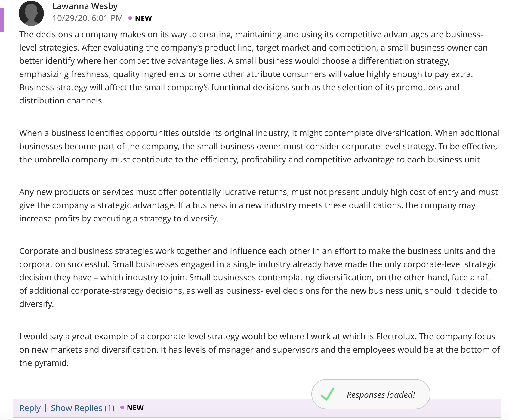Click the NEW badge beside the timestamp
The image size is (509, 420).
[x=143, y=19]
